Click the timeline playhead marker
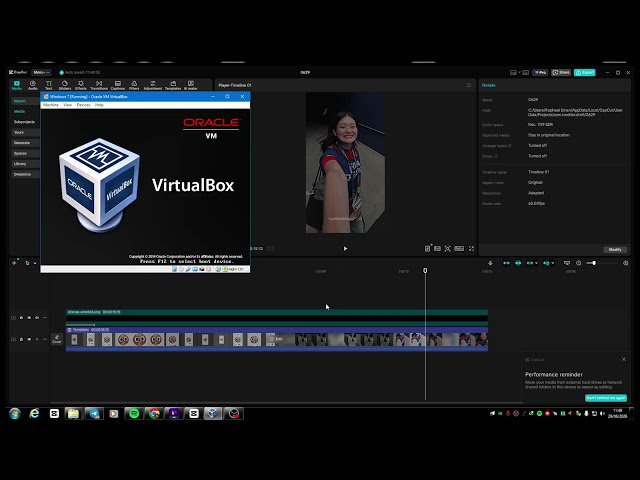Image resolution: width=640 pixels, height=480 pixels. point(425,271)
